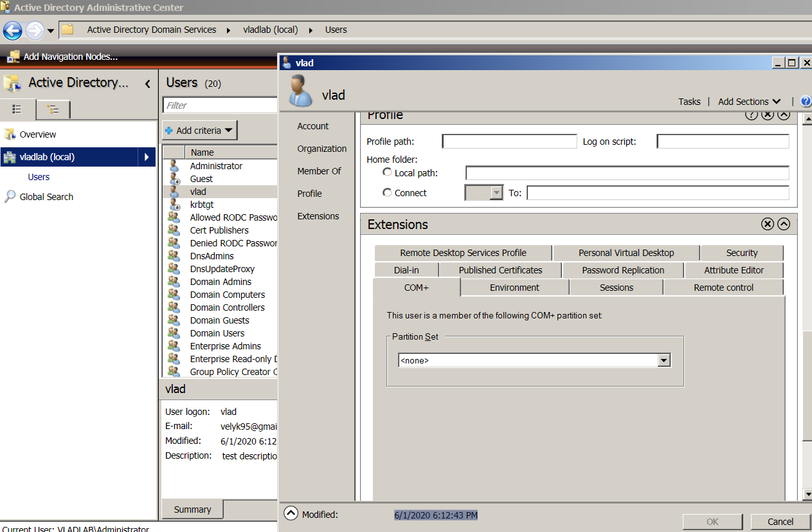Select the Connect radio button
Image resolution: width=812 pixels, height=532 pixels.
pos(387,192)
